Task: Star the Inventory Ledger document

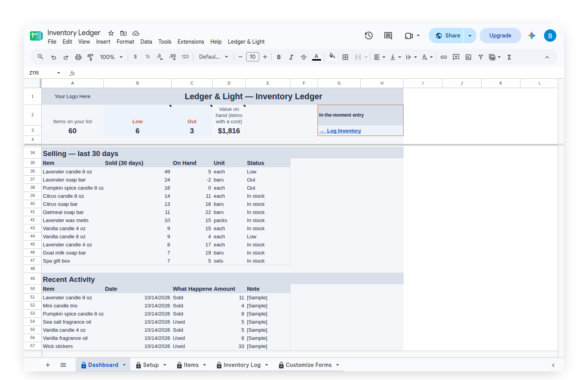Action: (x=111, y=33)
